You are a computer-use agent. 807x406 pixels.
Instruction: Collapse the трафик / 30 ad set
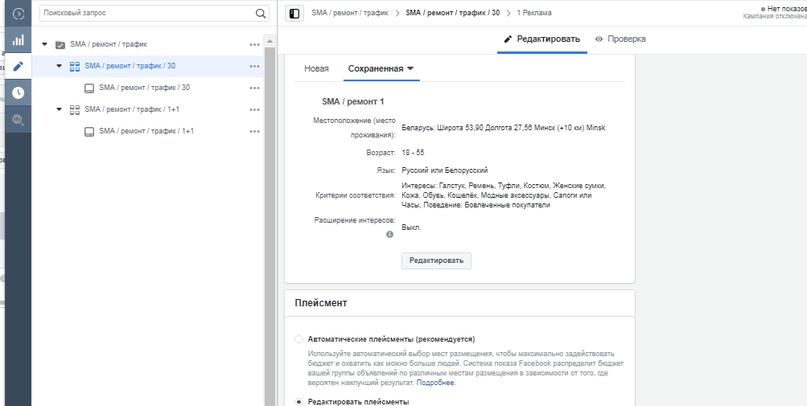click(x=59, y=66)
